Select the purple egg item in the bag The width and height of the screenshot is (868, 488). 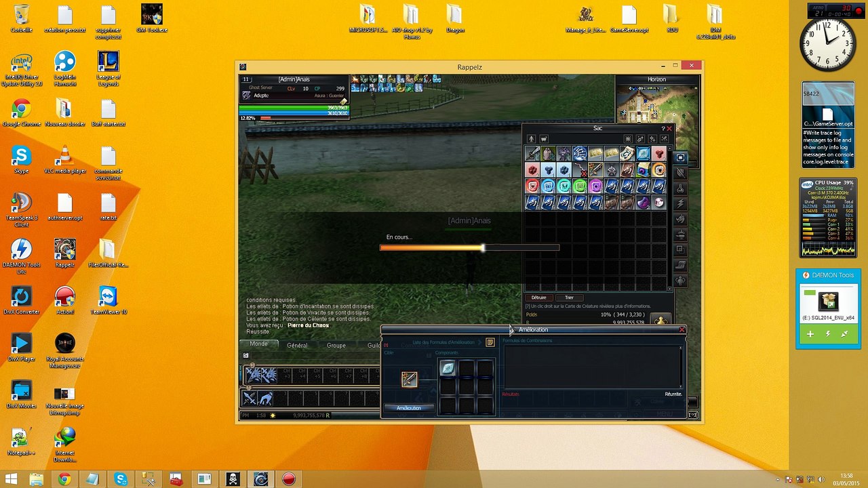coord(644,203)
